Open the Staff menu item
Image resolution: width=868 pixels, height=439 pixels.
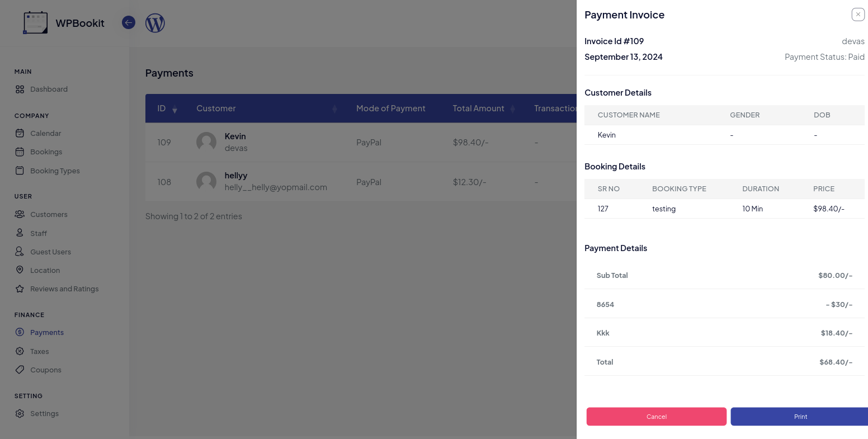pos(39,233)
